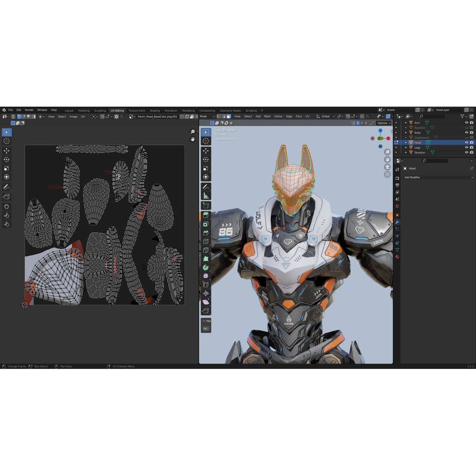This screenshot has height=476, width=476.
Task: Select the UV Grab sculpt tool
Action: (x=6, y=206)
